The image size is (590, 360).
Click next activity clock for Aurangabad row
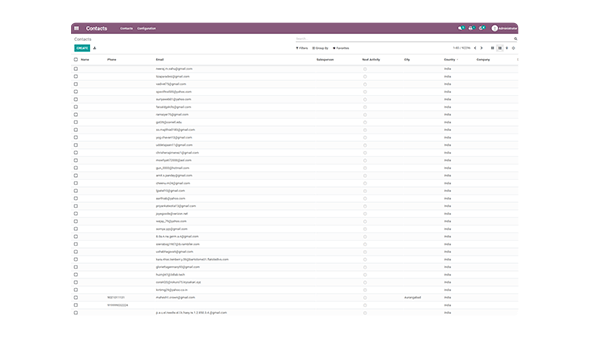(x=365, y=298)
